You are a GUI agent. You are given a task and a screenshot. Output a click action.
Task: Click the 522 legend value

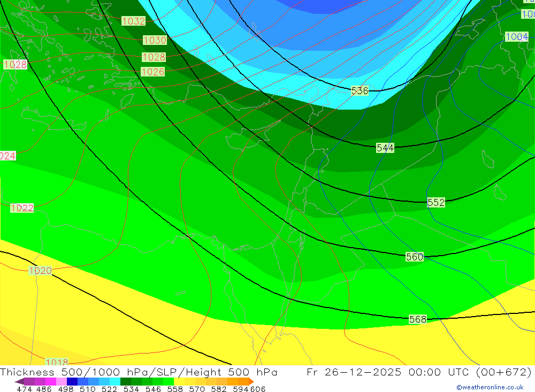coord(109,389)
